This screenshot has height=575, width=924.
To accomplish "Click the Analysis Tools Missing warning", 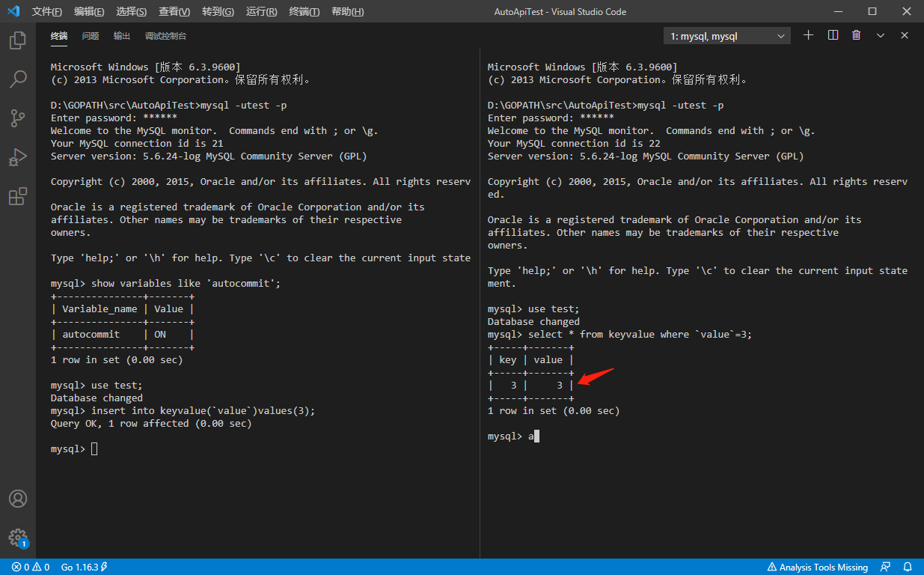I will point(818,567).
